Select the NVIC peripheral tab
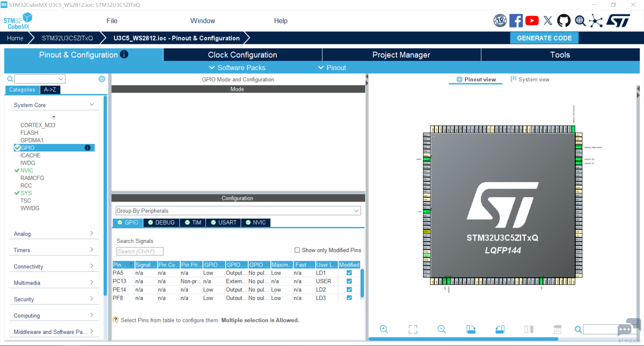Screen dimensions: 644x346 click(x=256, y=223)
